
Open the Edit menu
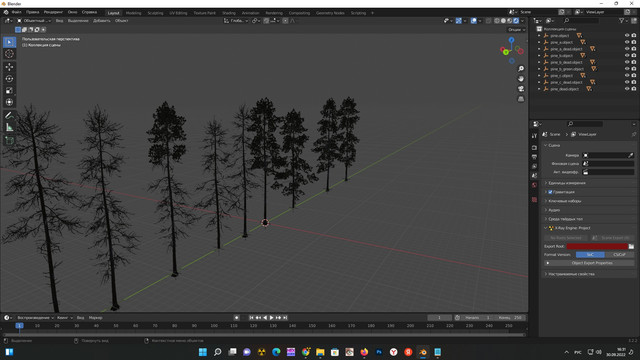tap(33, 12)
